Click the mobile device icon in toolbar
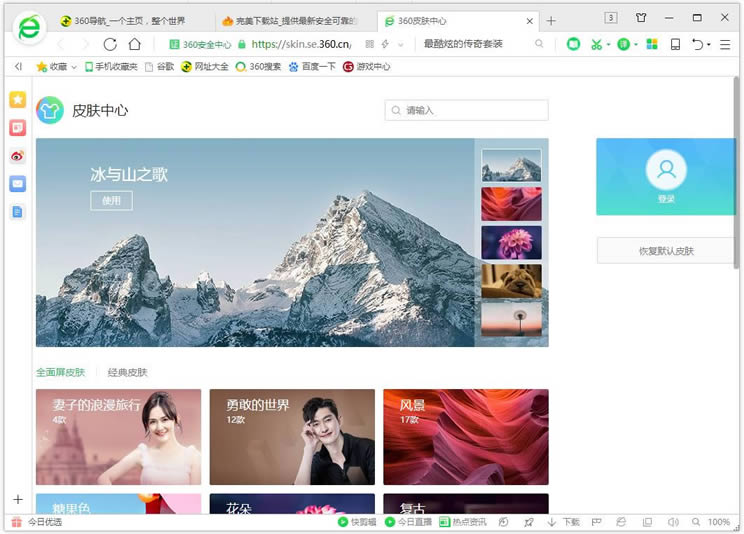Viewport: 744px width, 534px height. point(675,44)
